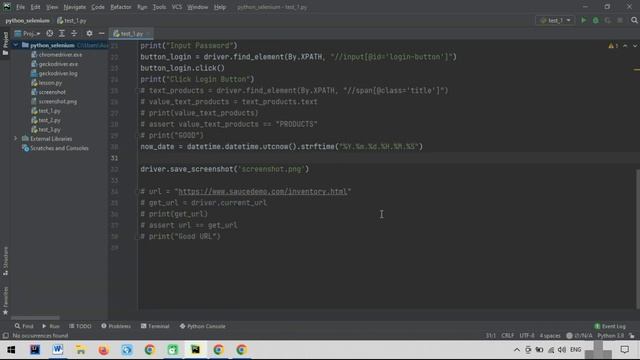Select screenshot.png in project tree
The image size is (640, 360).
(x=54, y=102)
